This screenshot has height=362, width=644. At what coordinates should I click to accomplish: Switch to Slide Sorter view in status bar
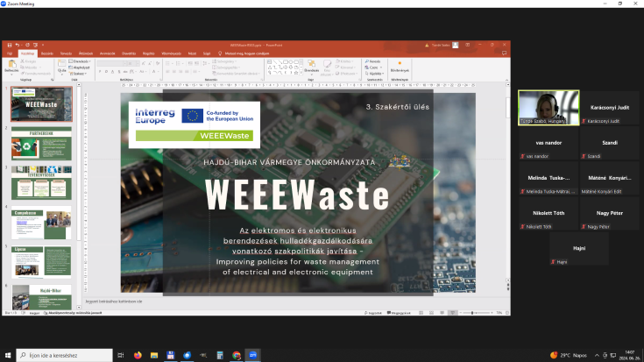point(431,313)
